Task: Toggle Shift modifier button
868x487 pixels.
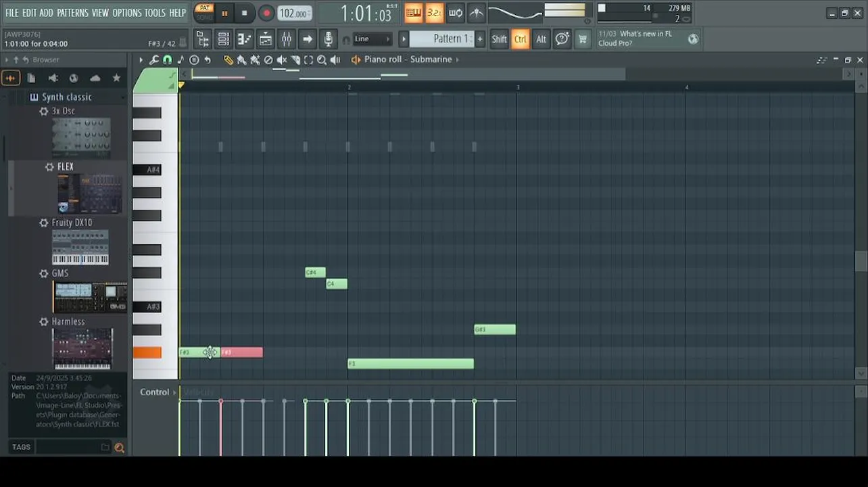Action: pyautogui.click(x=499, y=39)
